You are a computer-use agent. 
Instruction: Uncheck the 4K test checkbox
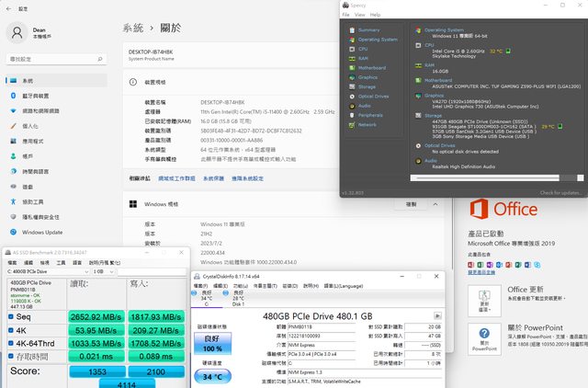[13, 330]
